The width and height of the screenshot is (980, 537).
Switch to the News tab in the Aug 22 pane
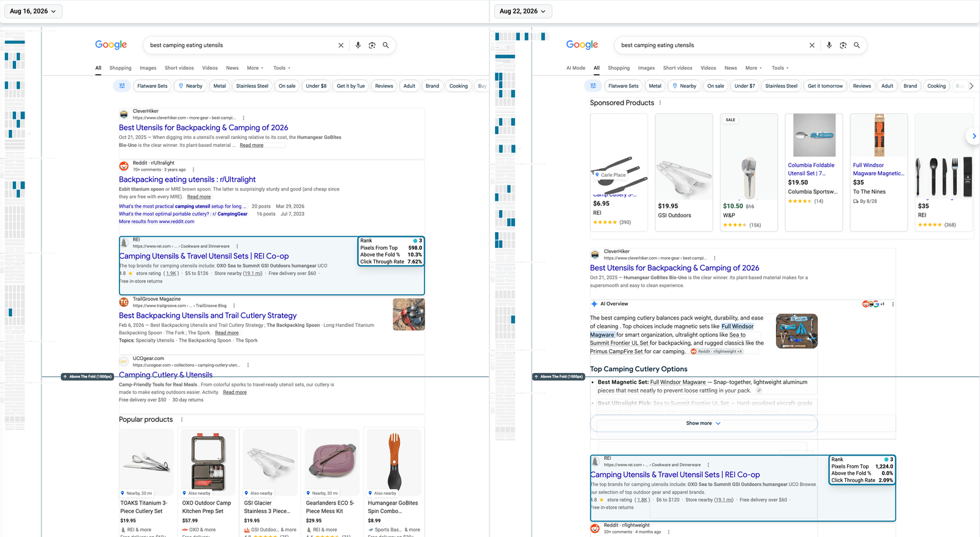click(731, 68)
